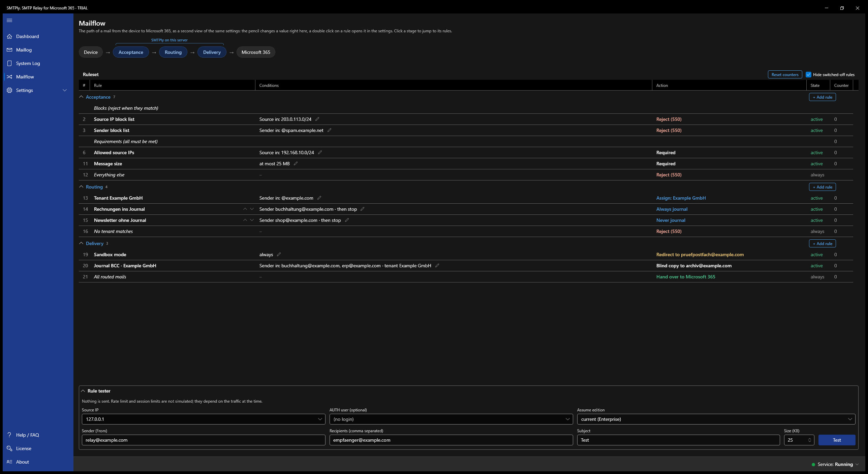Collapse the Delivery rule group
The height and width of the screenshot is (474, 868).
[81, 243]
